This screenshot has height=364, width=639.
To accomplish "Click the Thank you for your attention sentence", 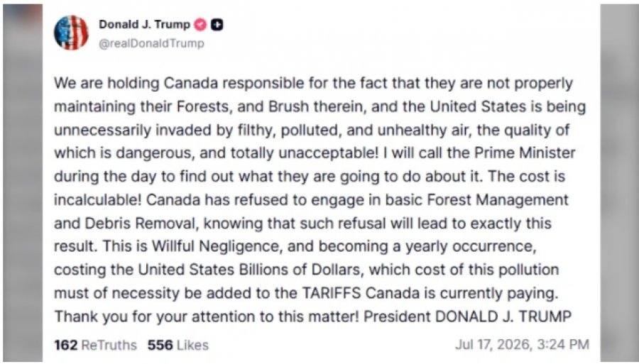I will point(207,316).
